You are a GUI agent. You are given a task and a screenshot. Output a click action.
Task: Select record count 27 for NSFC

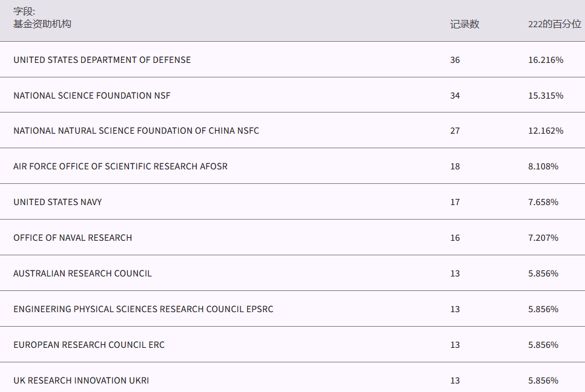[455, 131]
